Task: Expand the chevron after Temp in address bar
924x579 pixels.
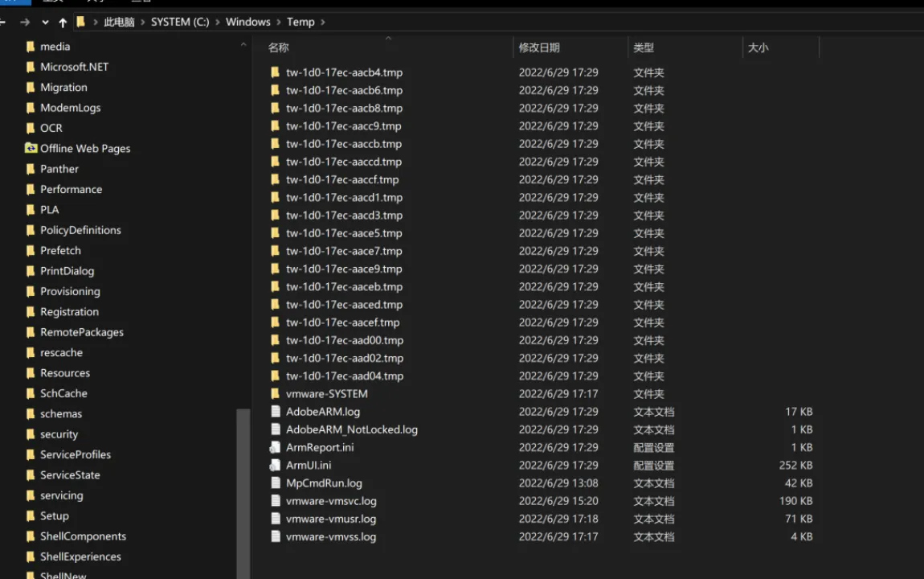Action: coord(323,23)
